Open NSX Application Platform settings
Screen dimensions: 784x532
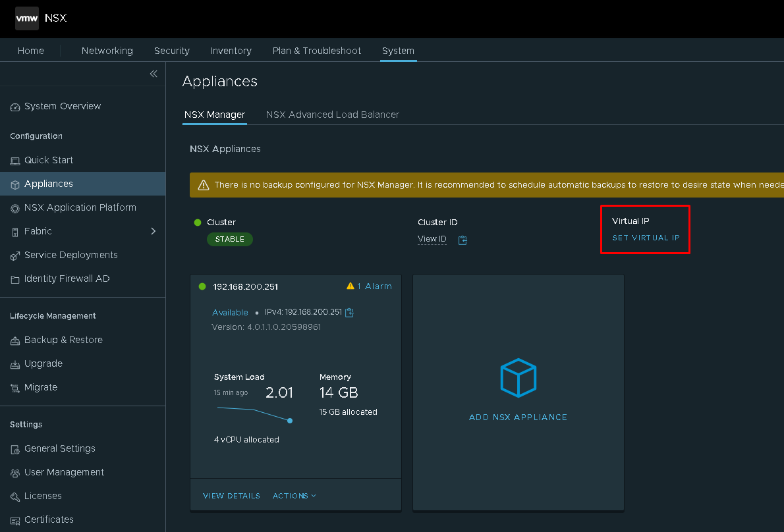[79, 207]
